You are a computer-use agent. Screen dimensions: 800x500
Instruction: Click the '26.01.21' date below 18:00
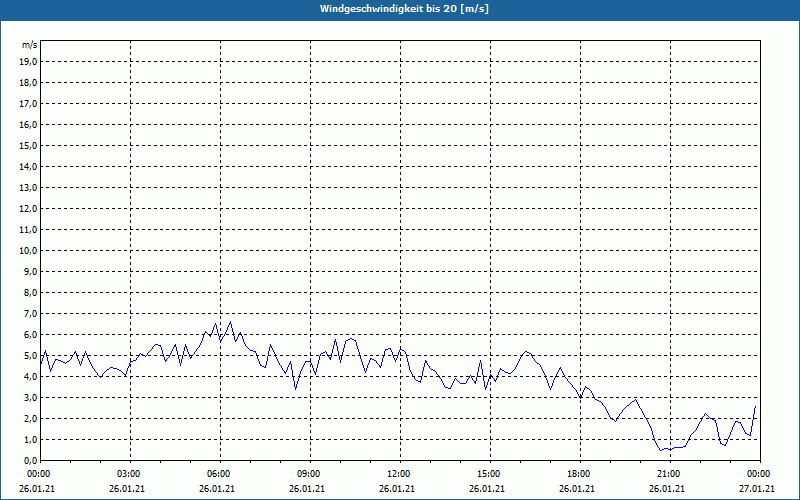[577, 488]
